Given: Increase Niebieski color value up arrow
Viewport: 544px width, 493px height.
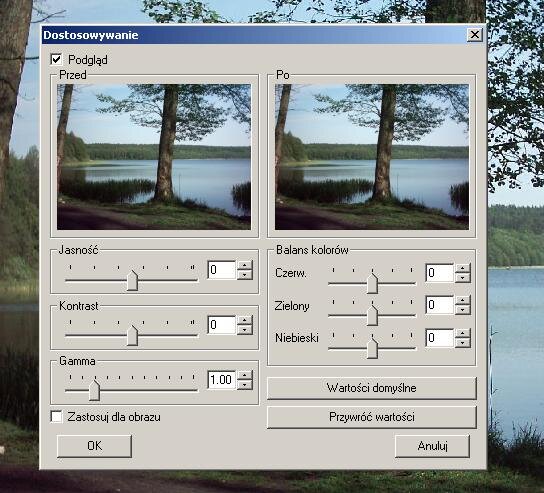Looking at the screenshot, I should (x=462, y=333).
